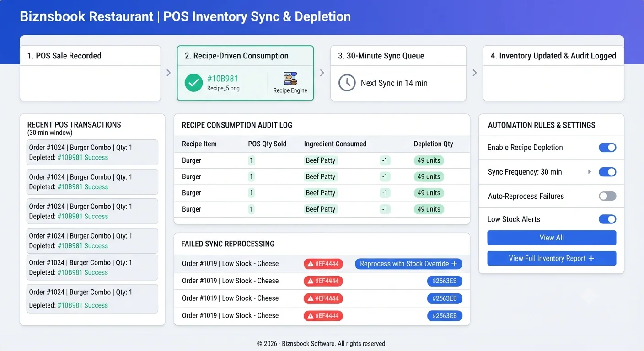Open step 1 POS Sale Recorded

point(90,73)
